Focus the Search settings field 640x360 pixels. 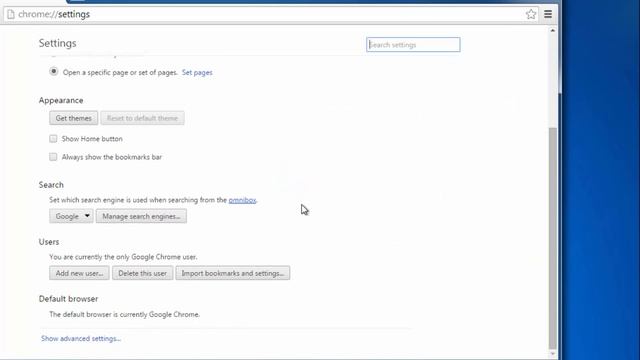click(x=413, y=44)
